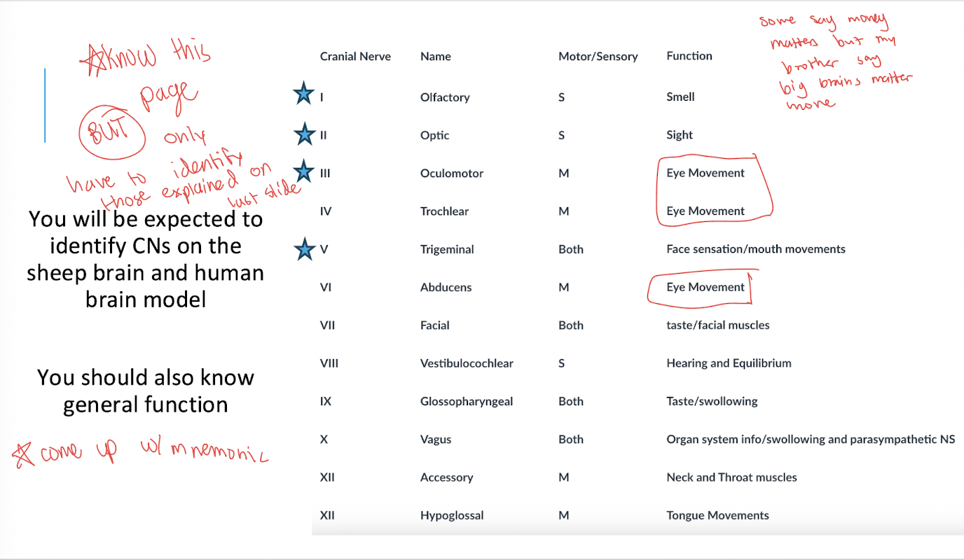Screen dimensions: 964x560
Task: Click the blue star beside cranial nerve V
Action: pyautogui.click(x=303, y=248)
